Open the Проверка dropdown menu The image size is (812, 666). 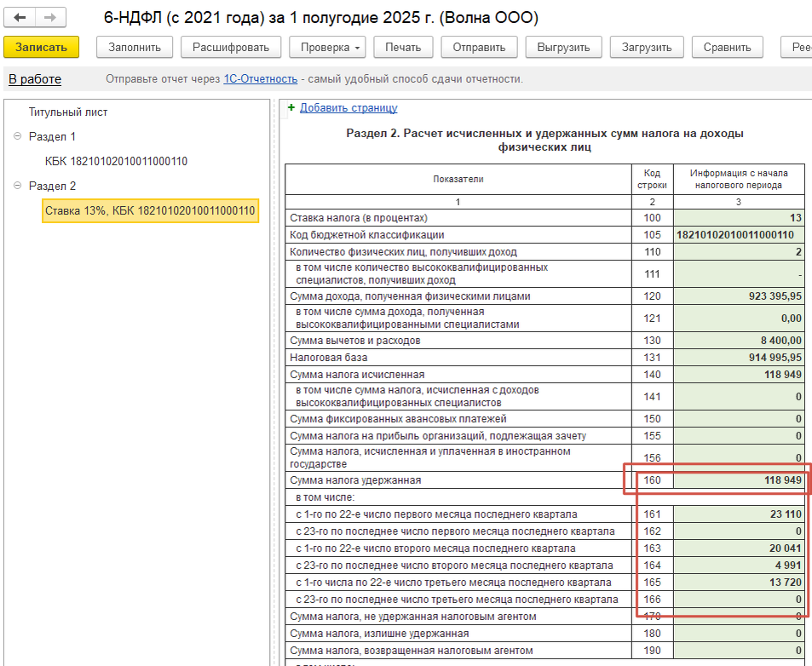(327, 47)
